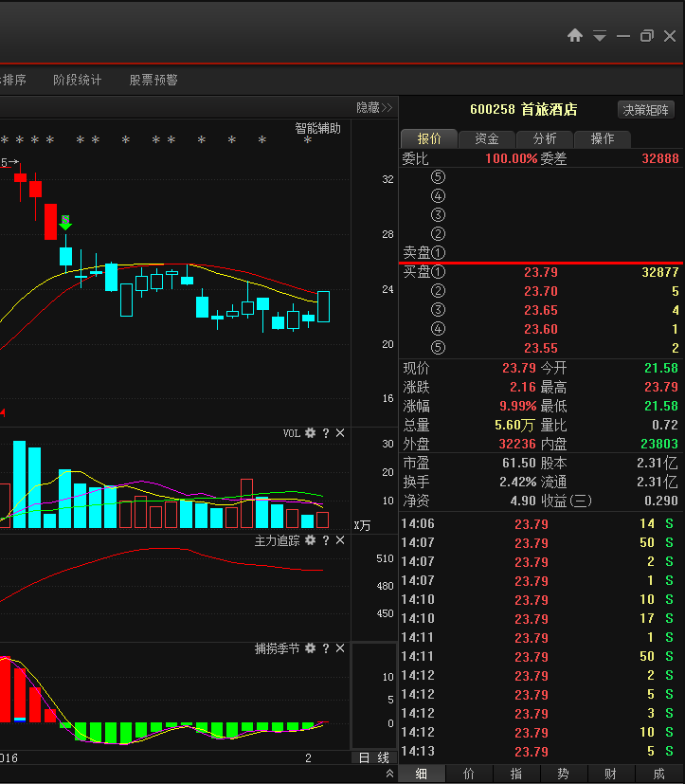Click the VOL indicator help question mark
685x784 pixels.
click(325, 433)
